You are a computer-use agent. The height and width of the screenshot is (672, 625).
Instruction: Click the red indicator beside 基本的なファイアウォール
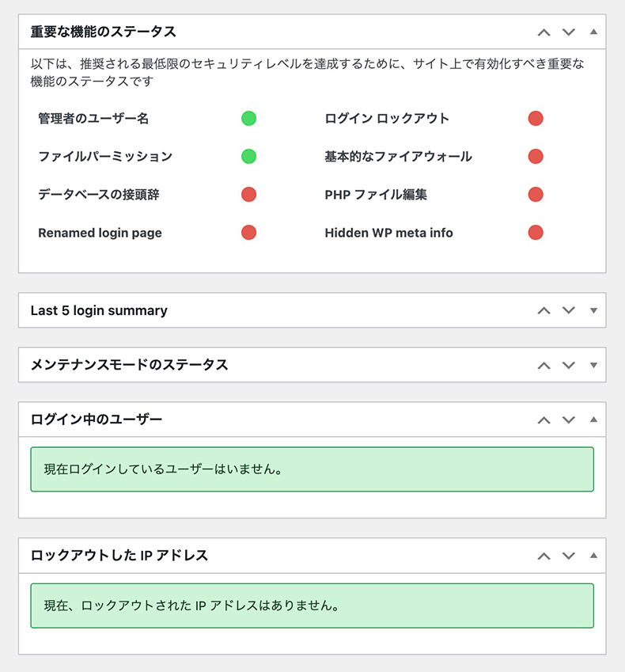click(536, 156)
